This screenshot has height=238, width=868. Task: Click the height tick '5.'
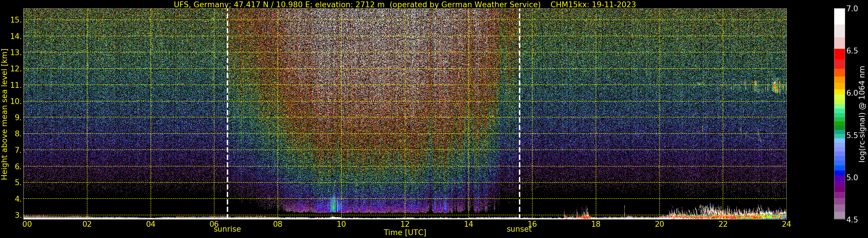(18, 183)
